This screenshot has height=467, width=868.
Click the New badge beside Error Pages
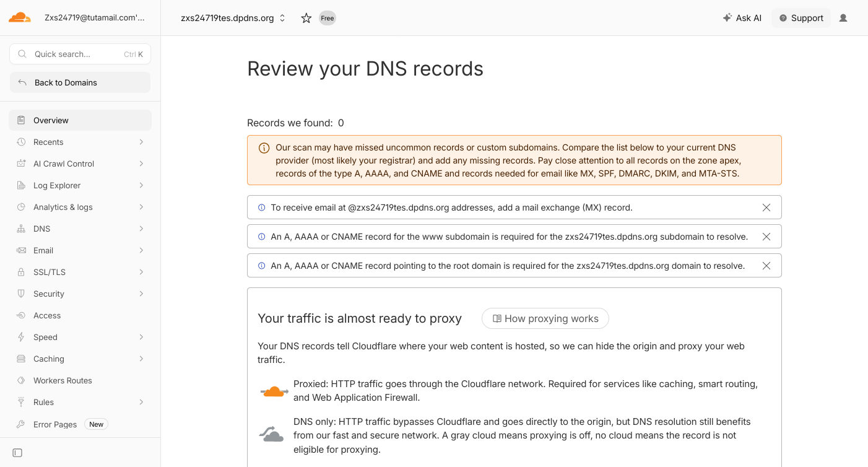pyautogui.click(x=96, y=424)
